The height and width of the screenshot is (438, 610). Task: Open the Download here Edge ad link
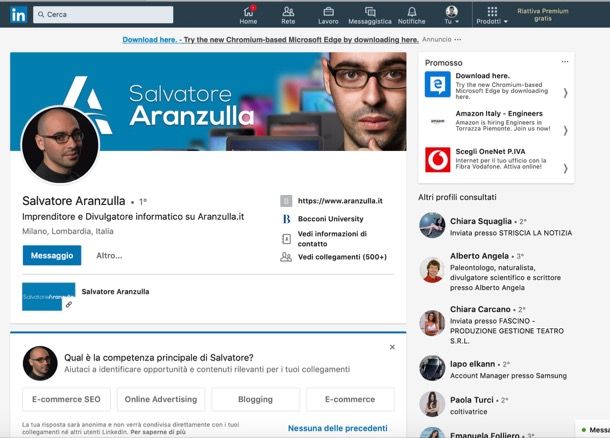(270, 40)
